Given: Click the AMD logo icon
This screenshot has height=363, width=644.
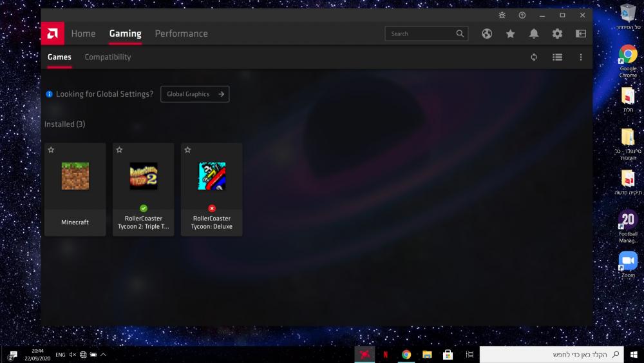Looking at the screenshot, I should coord(53,34).
